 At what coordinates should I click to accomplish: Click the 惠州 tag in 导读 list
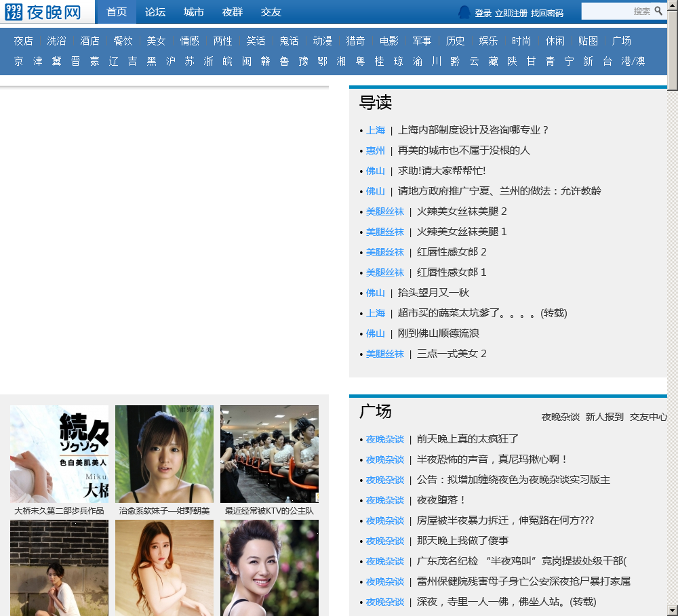click(x=376, y=150)
